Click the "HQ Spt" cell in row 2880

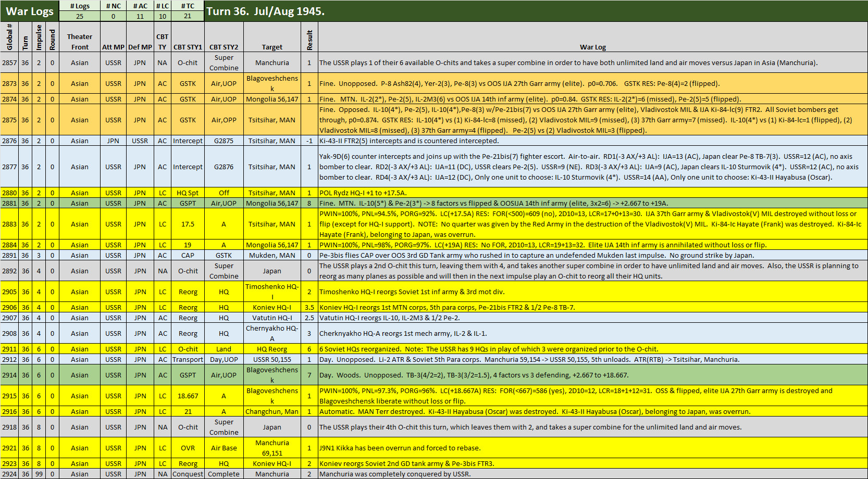[188, 193]
